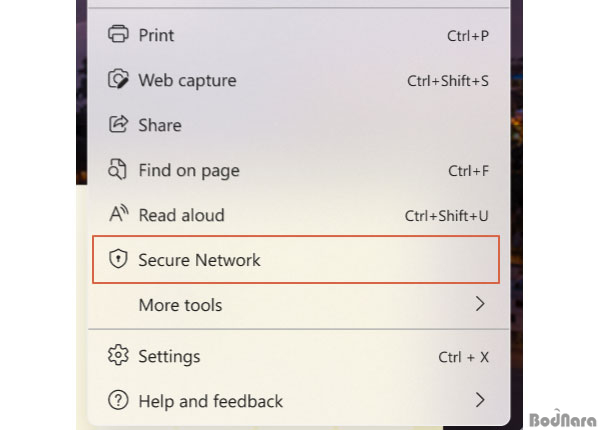Click the Read aloud letter A icon

tap(119, 214)
